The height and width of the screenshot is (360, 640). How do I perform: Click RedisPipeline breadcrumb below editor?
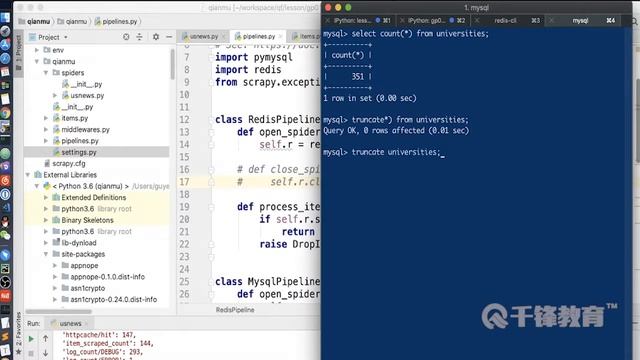[235, 310]
